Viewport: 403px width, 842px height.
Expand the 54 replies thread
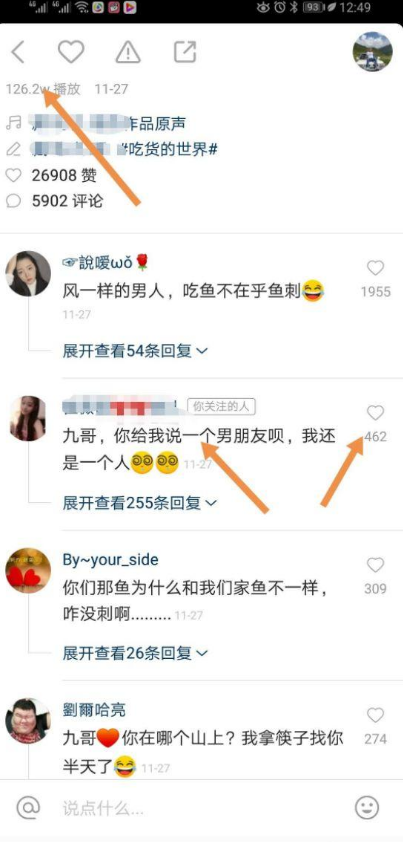click(x=135, y=351)
